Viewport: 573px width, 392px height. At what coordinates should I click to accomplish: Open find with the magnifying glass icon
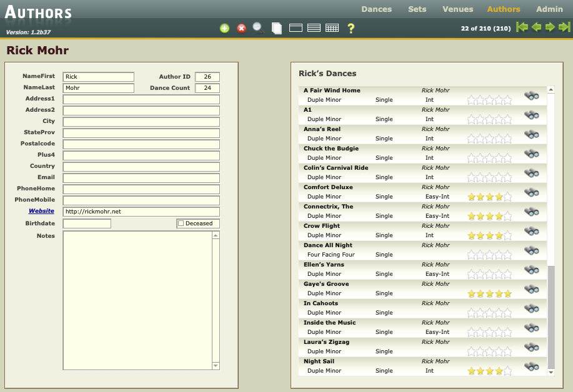(x=259, y=28)
